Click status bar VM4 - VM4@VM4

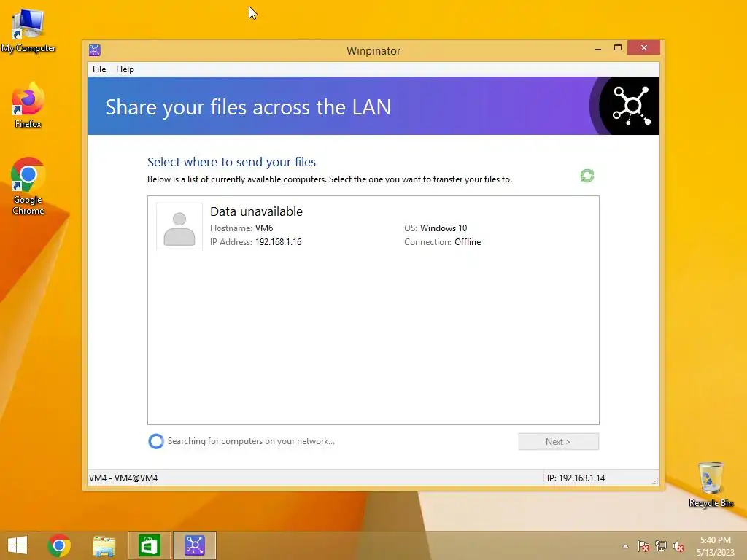(123, 478)
